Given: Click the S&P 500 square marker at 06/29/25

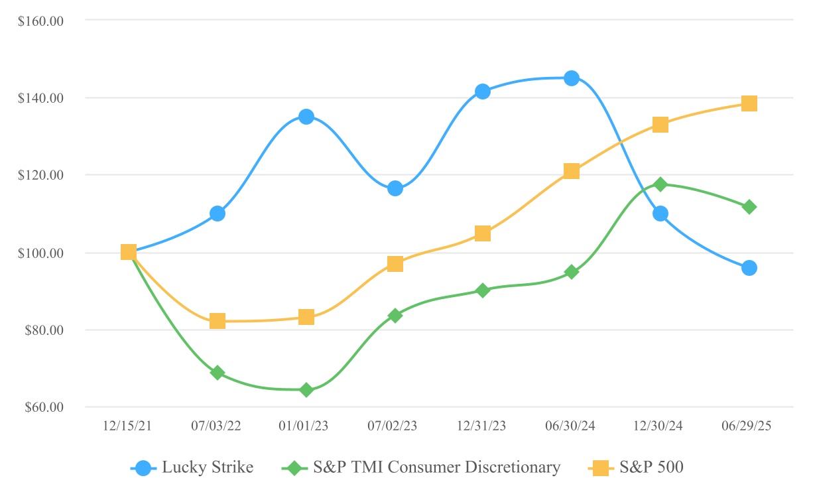Looking at the screenshot, I should (749, 103).
